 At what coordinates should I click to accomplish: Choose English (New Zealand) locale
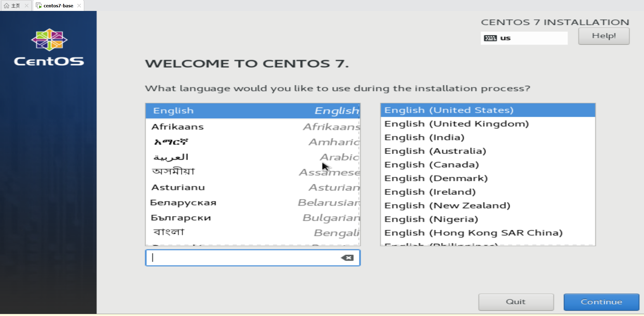pos(488,206)
